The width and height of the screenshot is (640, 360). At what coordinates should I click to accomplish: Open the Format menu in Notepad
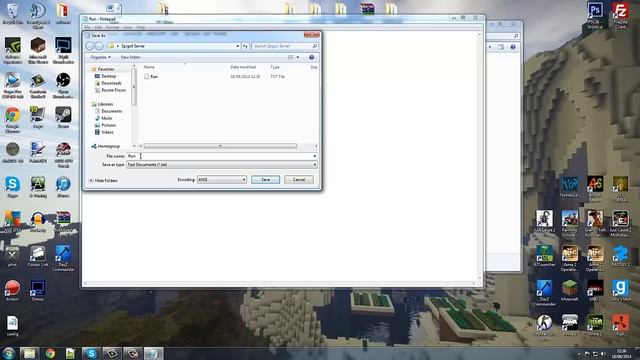[x=113, y=27]
